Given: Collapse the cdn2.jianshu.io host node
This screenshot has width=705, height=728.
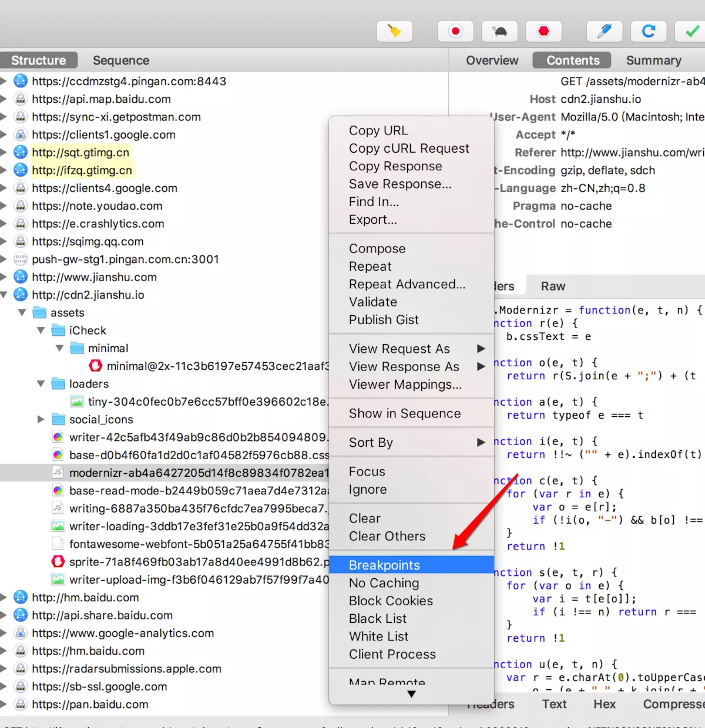Looking at the screenshot, I should (4, 295).
